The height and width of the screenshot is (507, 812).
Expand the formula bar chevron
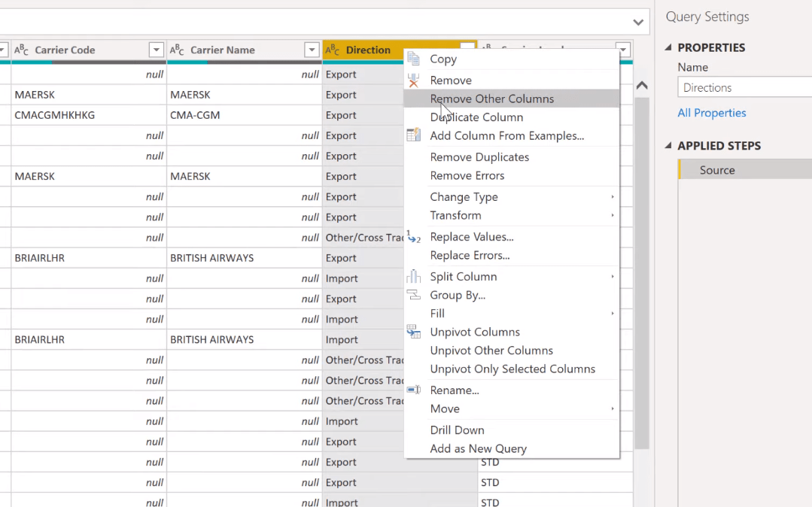(x=638, y=23)
